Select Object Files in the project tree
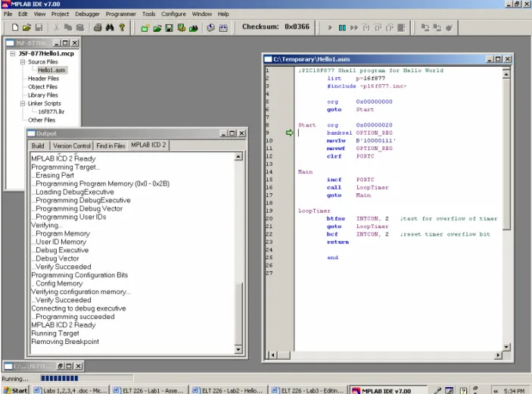The height and width of the screenshot is (394, 532). click(x=42, y=87)
